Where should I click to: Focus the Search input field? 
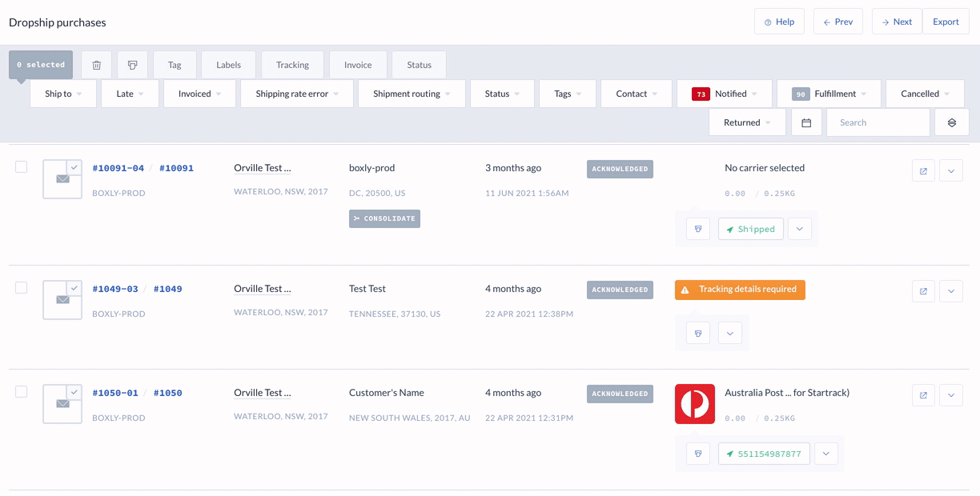(878, 122)
